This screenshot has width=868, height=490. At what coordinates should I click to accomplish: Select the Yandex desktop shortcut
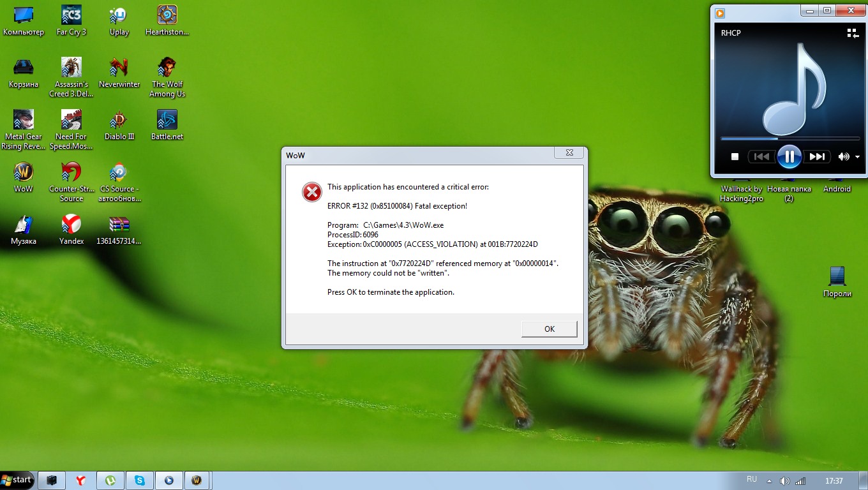pos(71,230)
